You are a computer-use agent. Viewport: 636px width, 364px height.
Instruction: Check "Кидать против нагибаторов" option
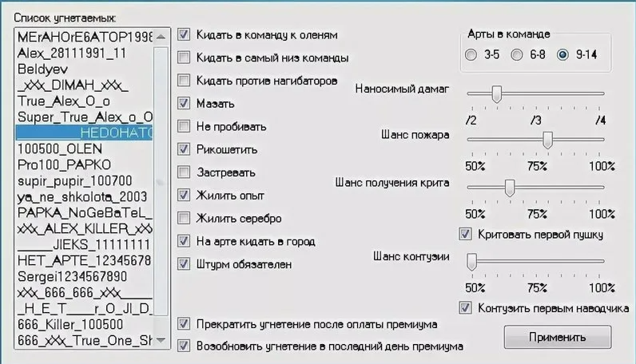click(184, 81)
